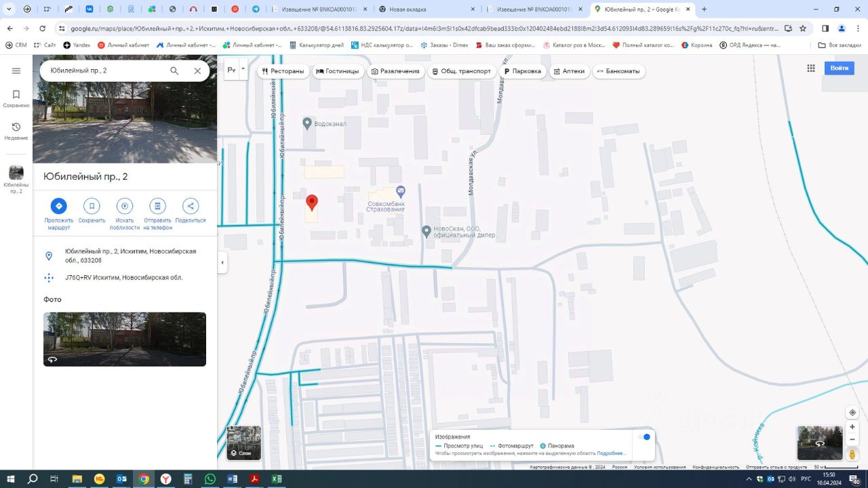Filter map by Общ. транспорт
The height and width of the screenshot is (488, 868).
coord(462,71)
